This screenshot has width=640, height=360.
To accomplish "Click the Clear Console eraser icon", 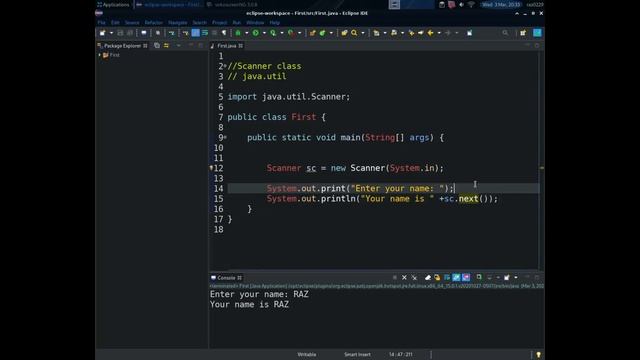I will 428,278.
